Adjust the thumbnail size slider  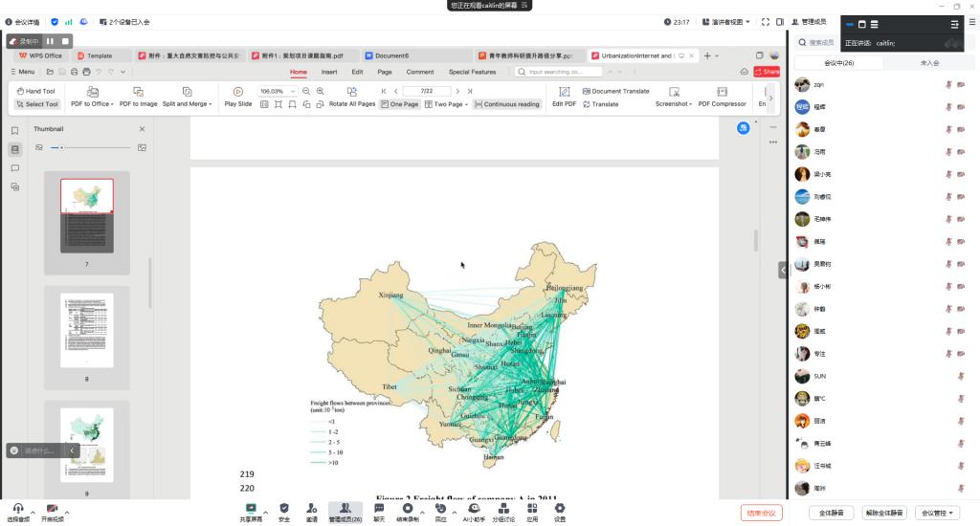click(62, 147)
